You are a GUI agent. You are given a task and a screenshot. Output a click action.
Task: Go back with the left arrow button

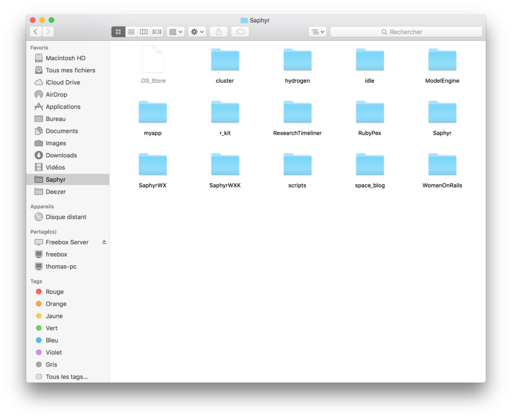[x=35, y=32]
